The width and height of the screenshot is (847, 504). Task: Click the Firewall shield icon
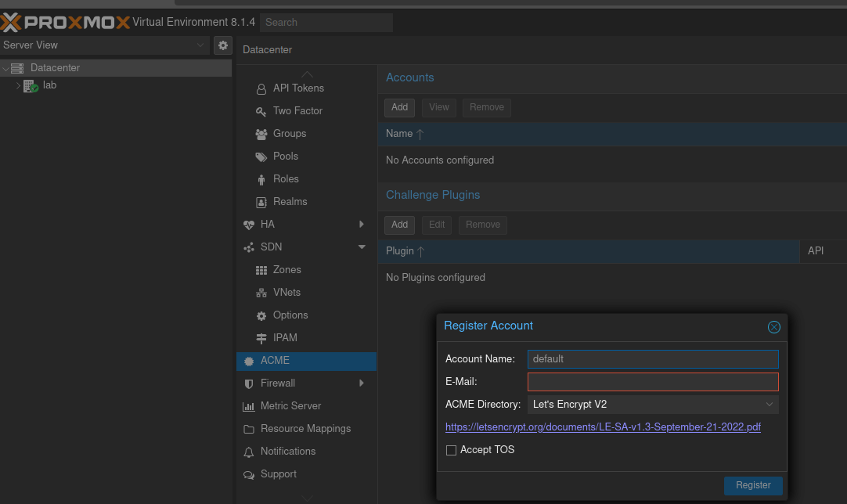click(249, 383)
